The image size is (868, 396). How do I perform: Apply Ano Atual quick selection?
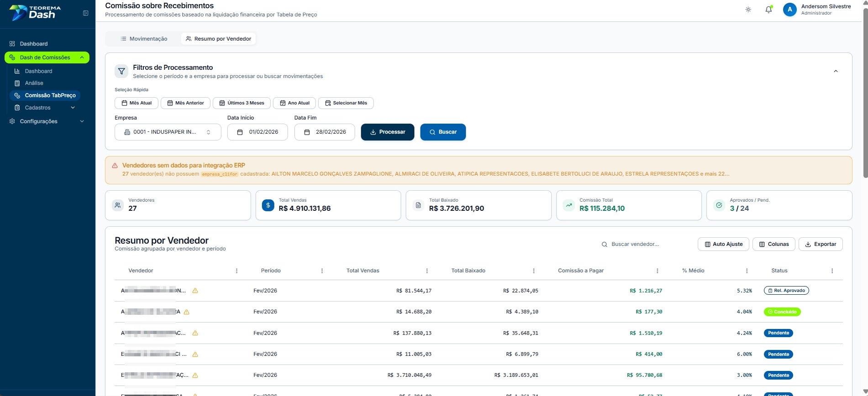[x=295, y=103]
